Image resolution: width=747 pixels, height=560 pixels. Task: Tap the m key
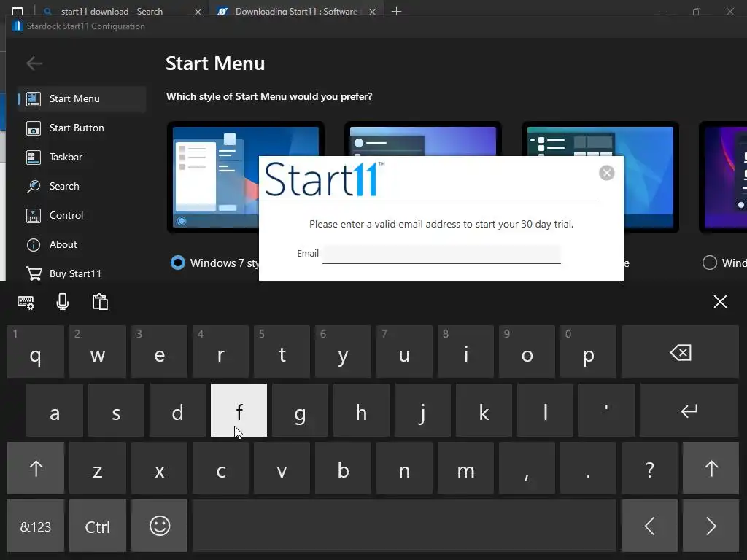click(465, 468)
